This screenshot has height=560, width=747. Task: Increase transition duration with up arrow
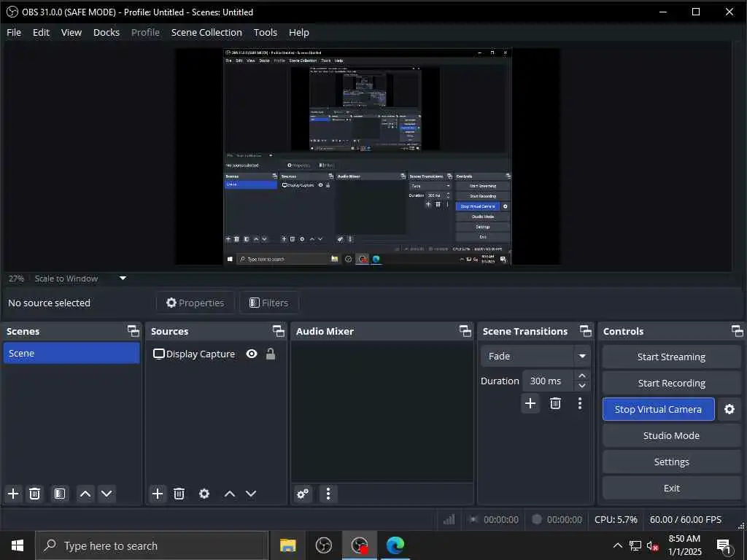click(x=581, y=376)
